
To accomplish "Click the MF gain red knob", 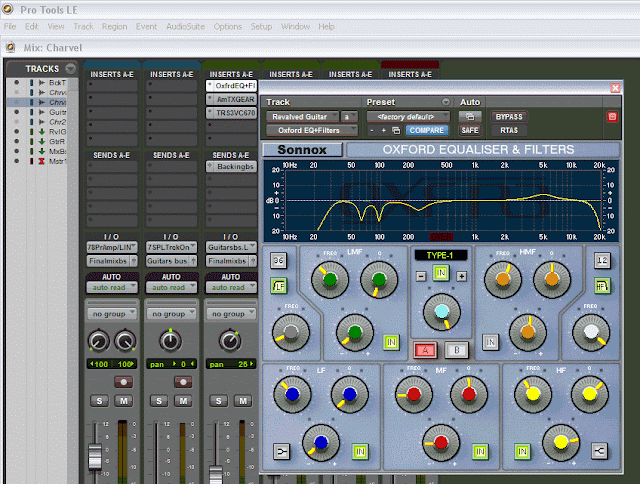I will 441,442.
